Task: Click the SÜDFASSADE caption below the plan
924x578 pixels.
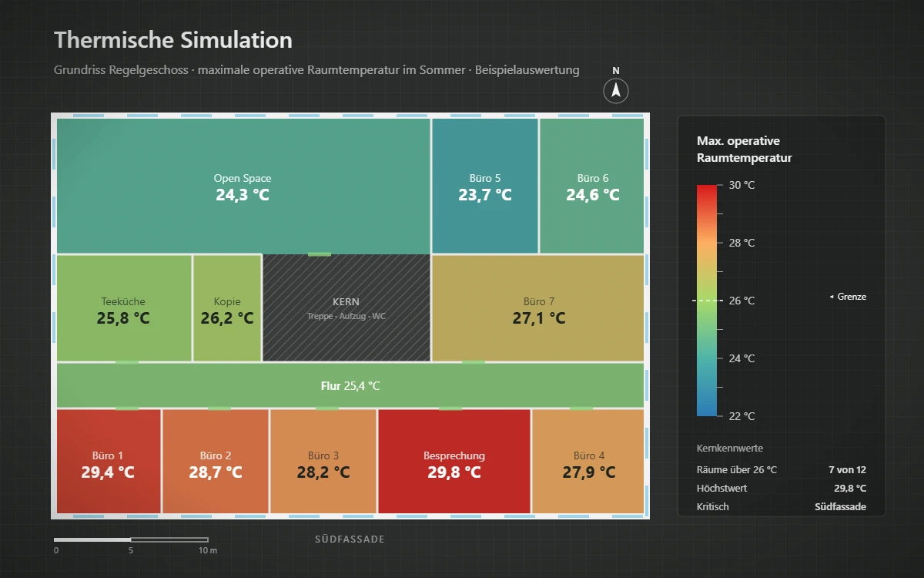Action: [x=350, y=539]
